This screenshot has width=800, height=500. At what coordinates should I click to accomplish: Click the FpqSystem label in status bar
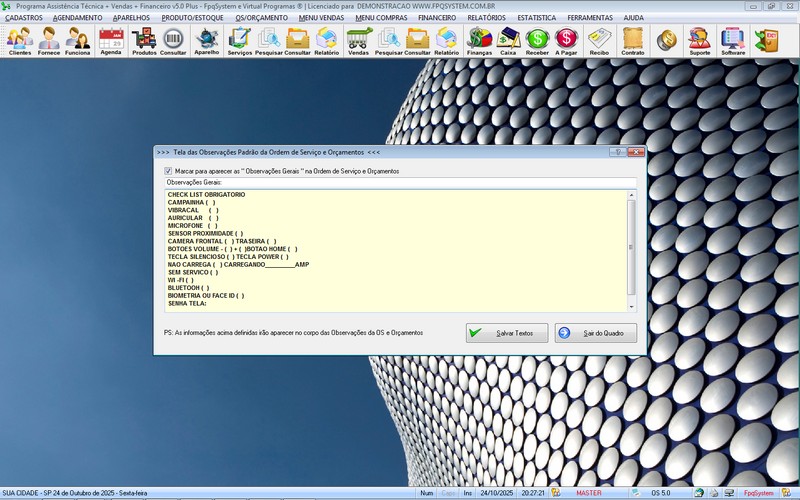(x=758, y=493)
